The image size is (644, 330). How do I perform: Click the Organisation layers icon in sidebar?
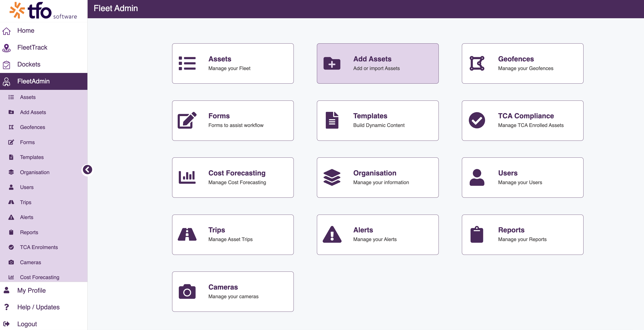[x=11, y=172]
